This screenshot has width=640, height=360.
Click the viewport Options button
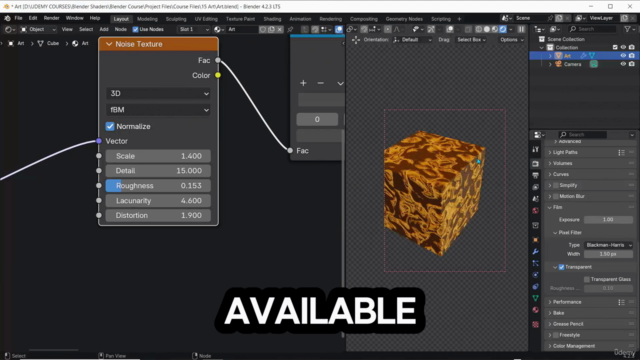[511, 40]
